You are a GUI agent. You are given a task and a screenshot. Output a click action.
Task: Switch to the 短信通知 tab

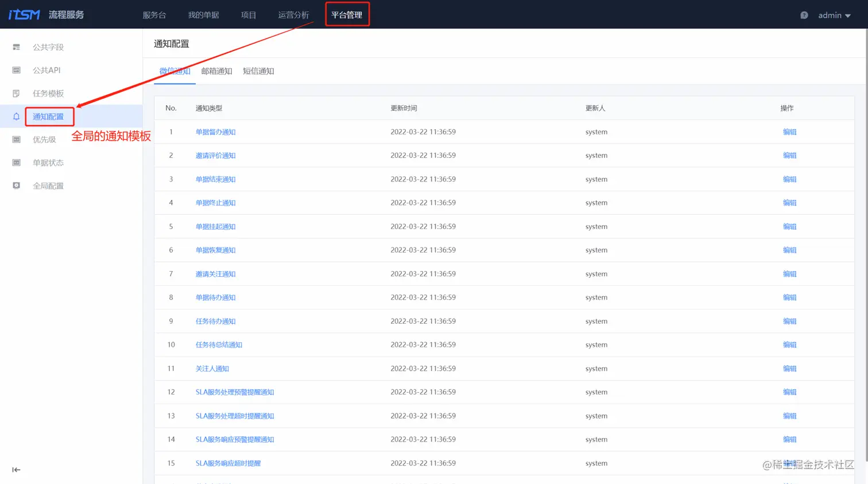(x=258, y=71)
